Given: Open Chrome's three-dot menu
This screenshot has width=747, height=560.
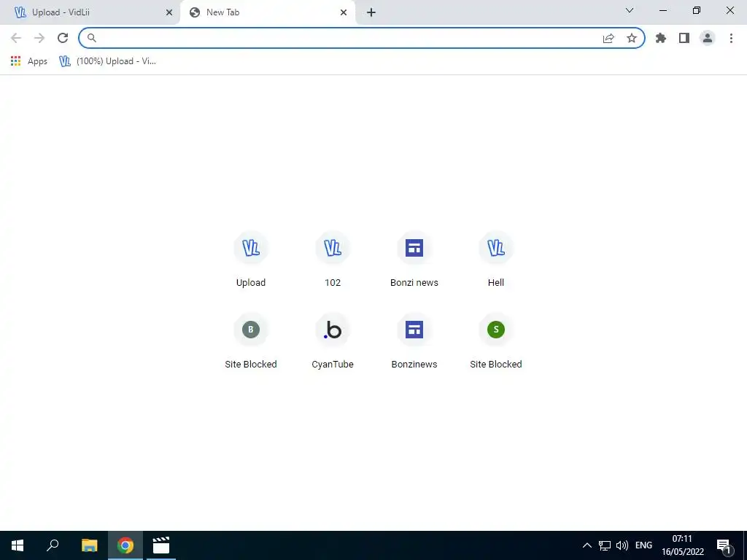Looking at the screenshot, I should 731,38.
